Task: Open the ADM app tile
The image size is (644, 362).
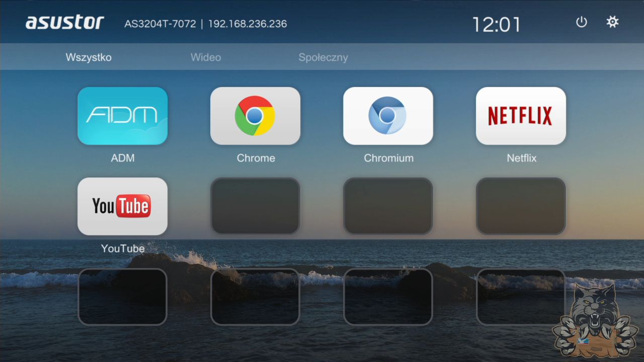Action: click(x=122, y=116)
